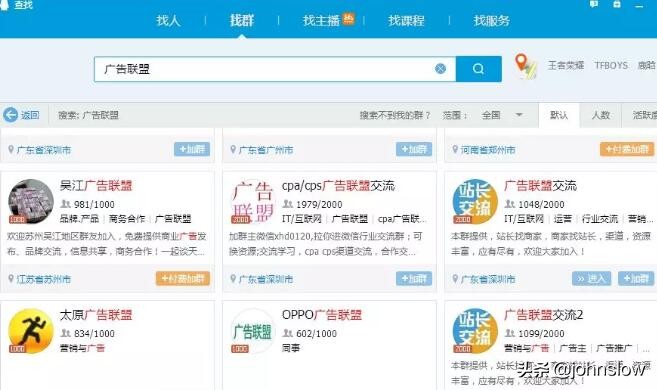657x390 pixels.
Task: Select the 找群 tab
Action: coord(242,21)
